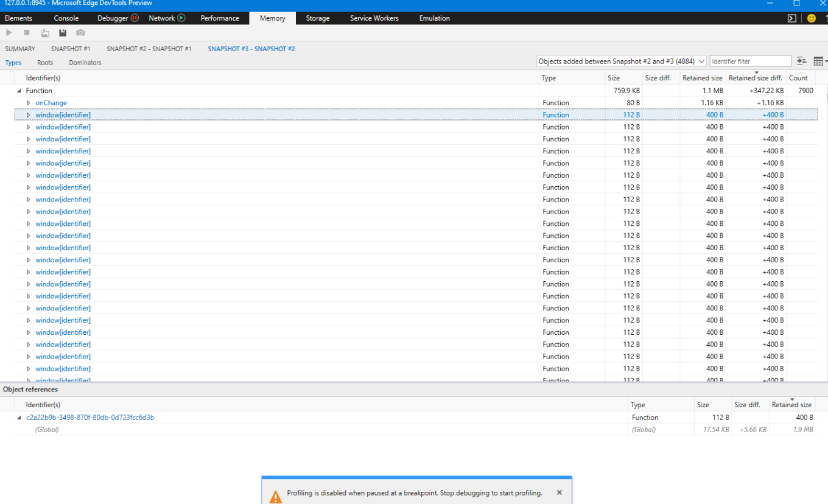Image resolution: width=828 pixels, height=504 pixels.
Task: Open the snapshot comparison dropdown
Action: coord(701,61)
